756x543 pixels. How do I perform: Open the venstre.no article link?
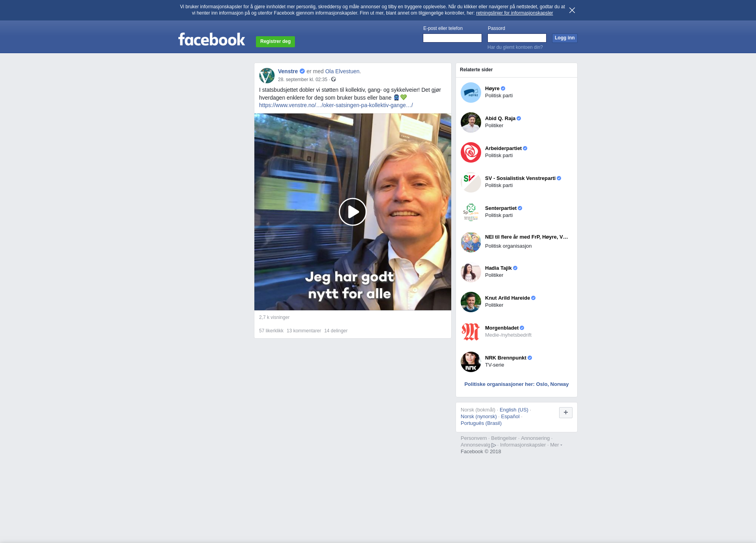(x=336, y=105)
